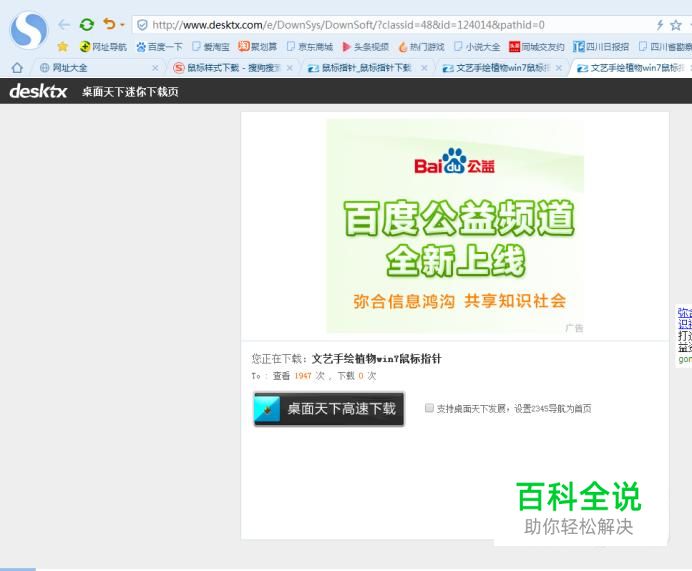Screen dimensions: 692x571
Task: Toggle the lightning speed-mode icon
Action: (660, 25)
